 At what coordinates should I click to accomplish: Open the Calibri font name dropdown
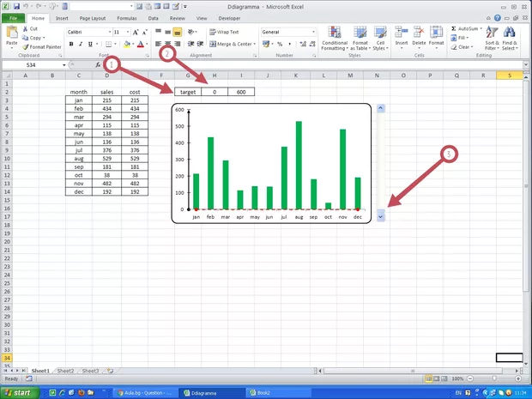click(x=110, y=32)
